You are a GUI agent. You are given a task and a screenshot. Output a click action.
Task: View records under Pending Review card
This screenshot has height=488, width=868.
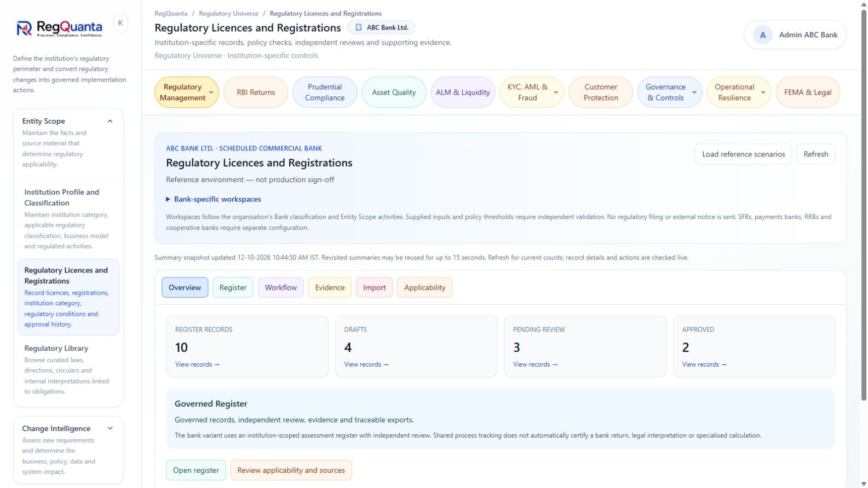tap(535, 364)
